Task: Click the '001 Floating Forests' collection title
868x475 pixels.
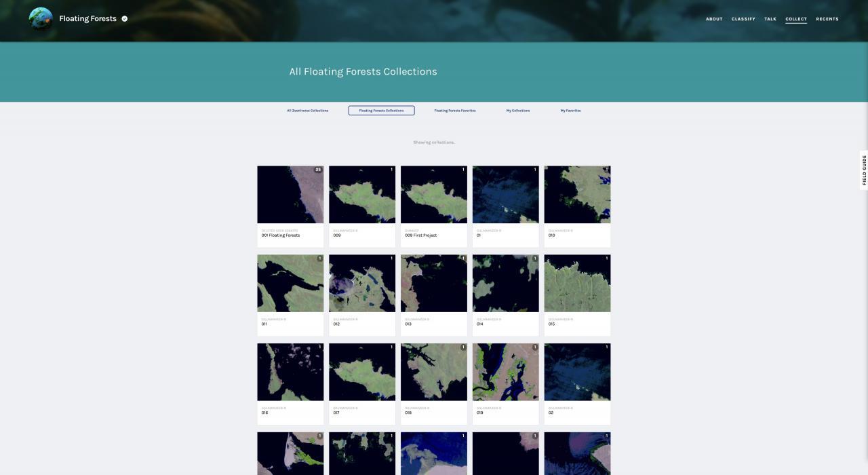Action: click(281, 235)
